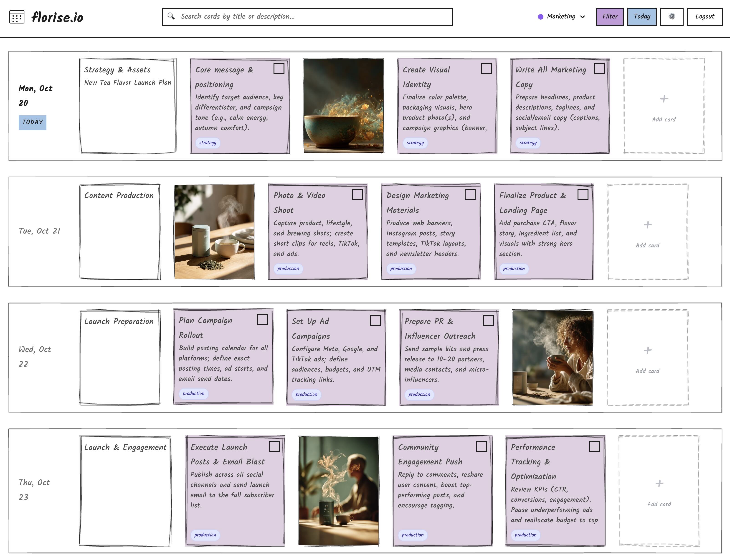Open the steaming tea bowl image card
The height and width of the screenshot is (560, 730).
(343, 106)
